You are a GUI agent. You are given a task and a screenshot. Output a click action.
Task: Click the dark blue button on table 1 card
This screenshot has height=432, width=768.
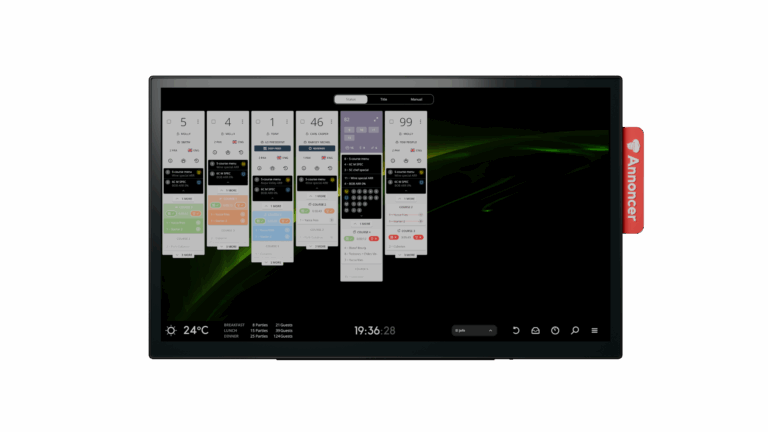[272, 148]
